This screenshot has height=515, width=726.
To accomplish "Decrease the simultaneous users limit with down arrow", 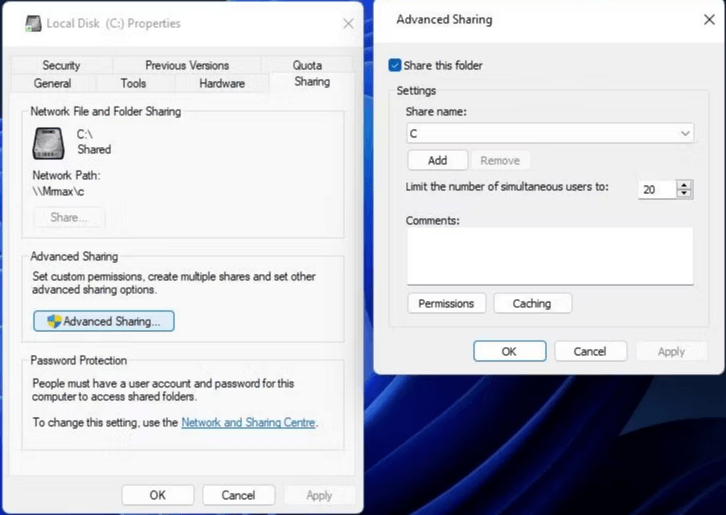I will point(684,193).
